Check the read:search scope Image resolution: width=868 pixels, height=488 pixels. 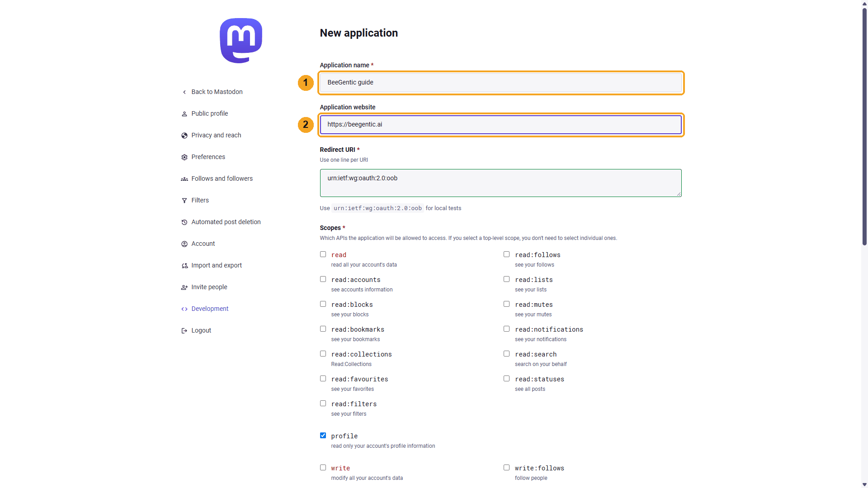point(506,354)
